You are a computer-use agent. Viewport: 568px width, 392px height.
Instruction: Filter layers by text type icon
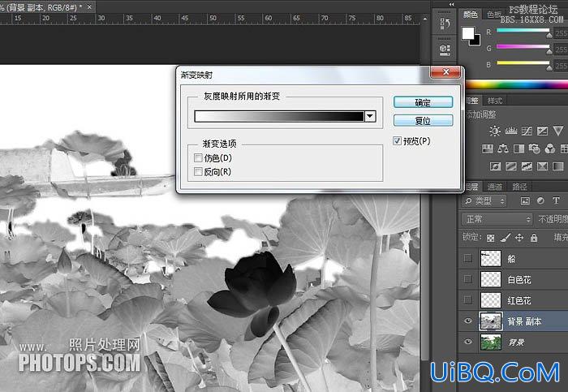pos(556,200)
